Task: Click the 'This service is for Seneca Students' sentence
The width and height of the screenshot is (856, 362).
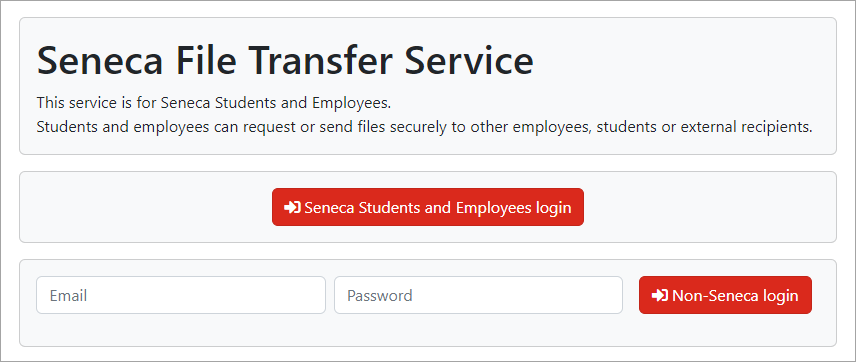Action: point(214,103)
